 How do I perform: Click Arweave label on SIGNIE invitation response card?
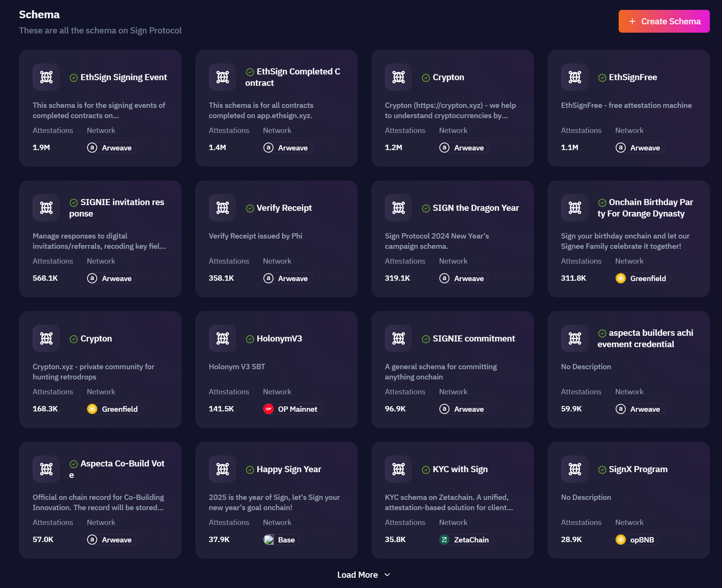click(x=117, y=278)
